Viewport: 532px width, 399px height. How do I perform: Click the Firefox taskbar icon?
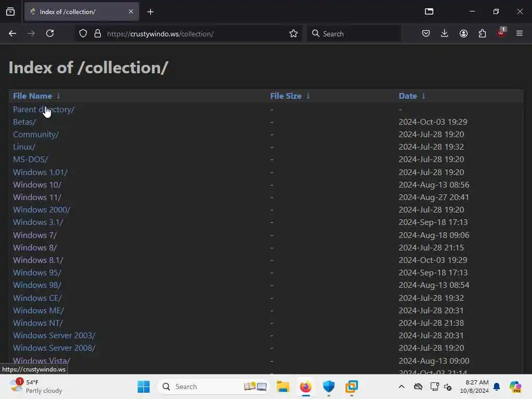(x=305, y=387)
